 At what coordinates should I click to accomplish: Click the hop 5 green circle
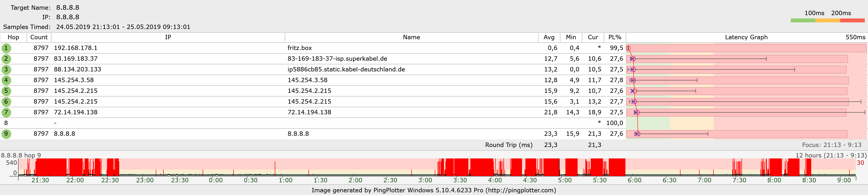click(6, 91)
